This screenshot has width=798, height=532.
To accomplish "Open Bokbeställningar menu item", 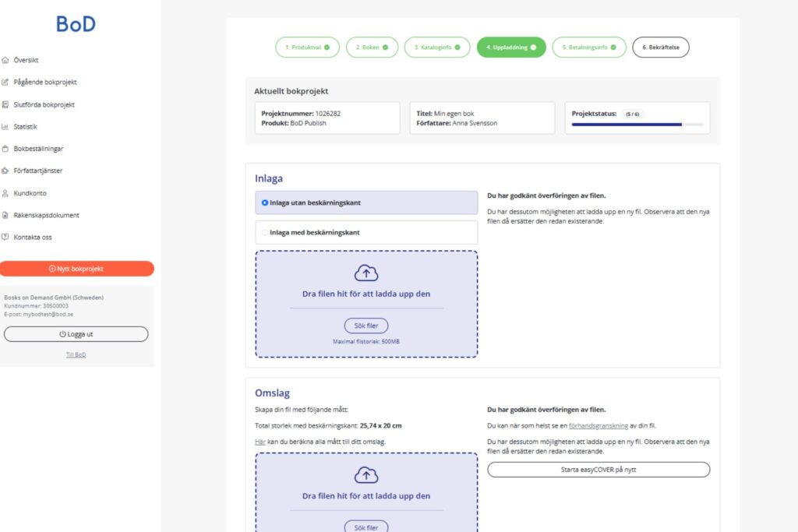I will pyautogui.click(x=39, y=149).
